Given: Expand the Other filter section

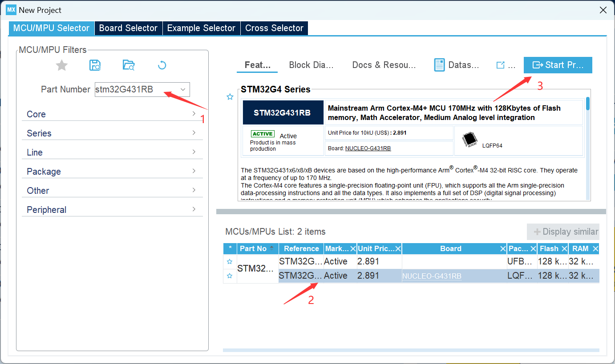Looking at the screenshot, I should pos(112,191).
